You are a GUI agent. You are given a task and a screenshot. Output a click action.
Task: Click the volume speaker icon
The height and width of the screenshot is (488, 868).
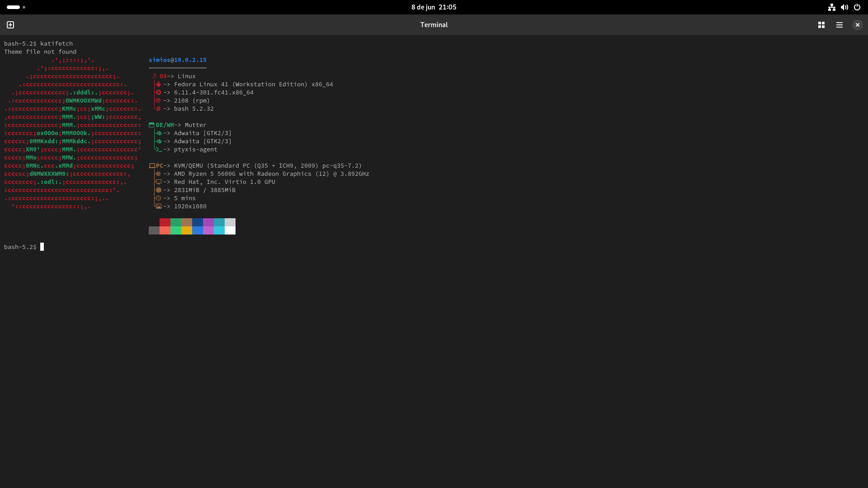[x=844, y=7]
